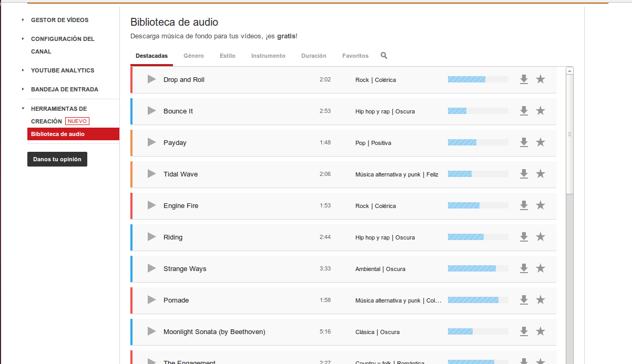This screenshot has height=364, width=632.
Task: Expand the YouTube Analytics sidebar section
Action: [x=62, y=70]
